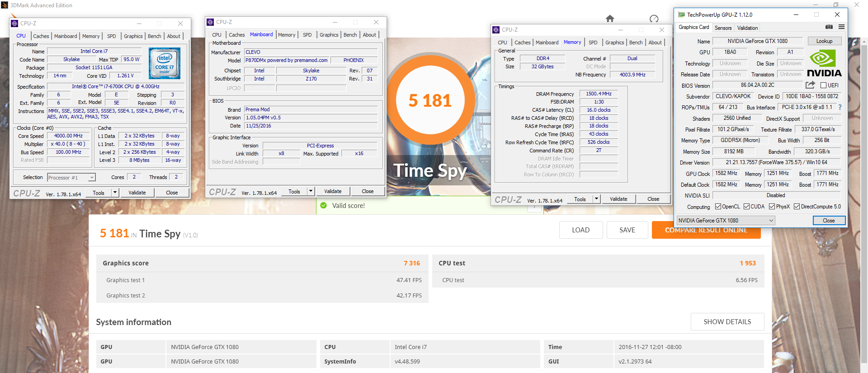The height and width of the screenshot is (373, 868).
Task: Click the 5 181 Time Spy score circle
Action: tap(430, 100)
